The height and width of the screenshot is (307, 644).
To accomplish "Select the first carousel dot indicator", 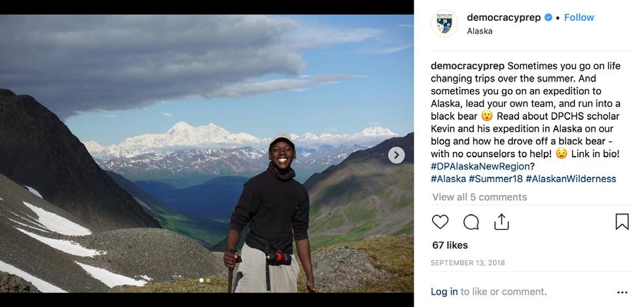I will (202, 280).
